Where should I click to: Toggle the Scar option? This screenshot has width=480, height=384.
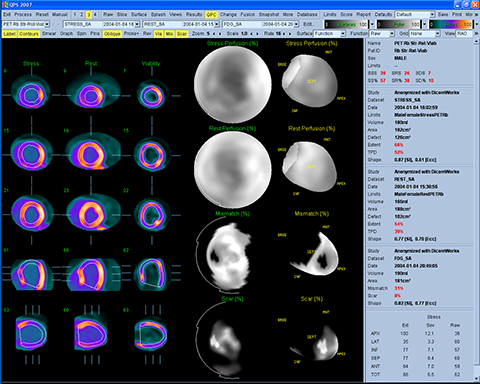(182, 34)
